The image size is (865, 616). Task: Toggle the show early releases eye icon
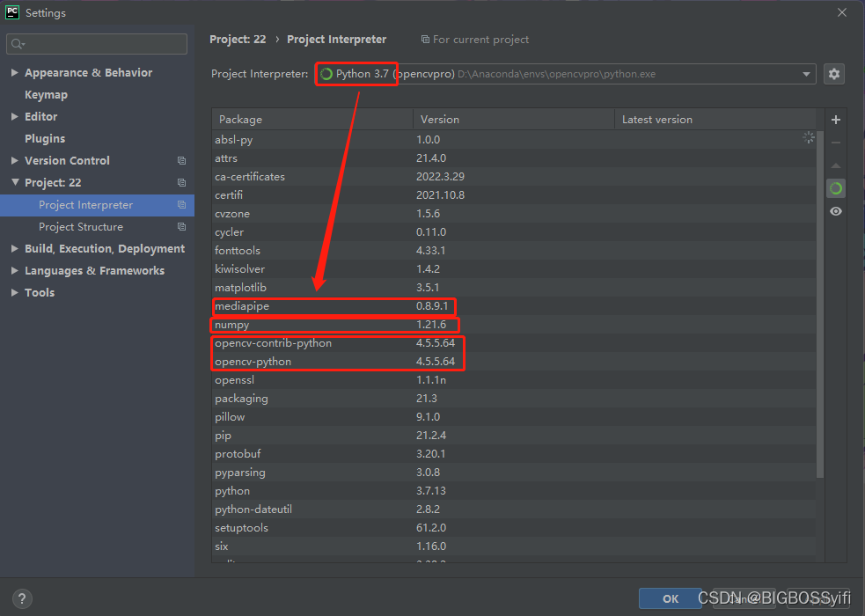(x=836, y=211)
